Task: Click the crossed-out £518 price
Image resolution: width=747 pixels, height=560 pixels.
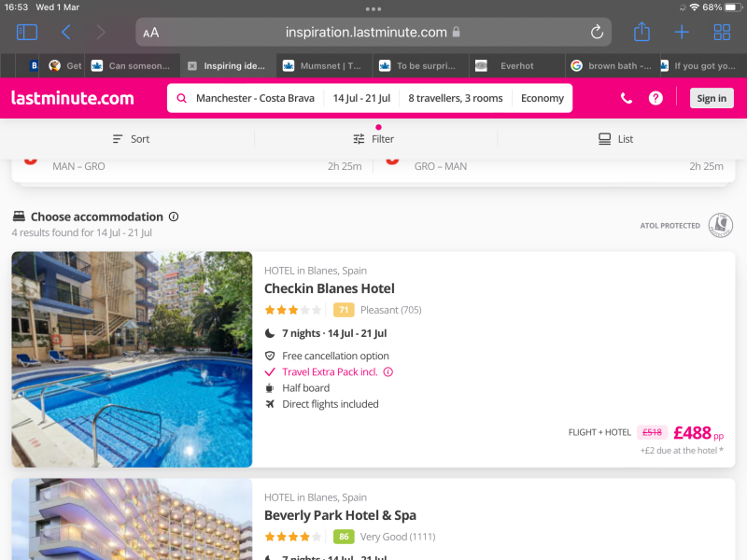Action: click(x=652, y=432)
